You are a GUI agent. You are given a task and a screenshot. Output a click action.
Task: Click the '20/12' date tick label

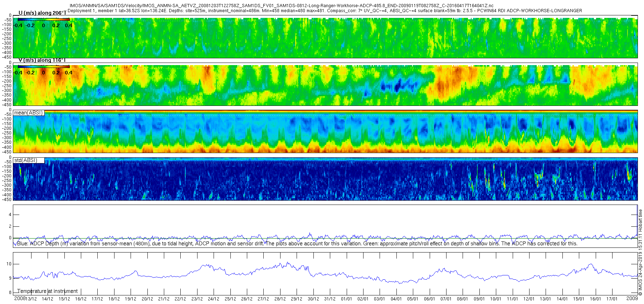tap(147, 299)
